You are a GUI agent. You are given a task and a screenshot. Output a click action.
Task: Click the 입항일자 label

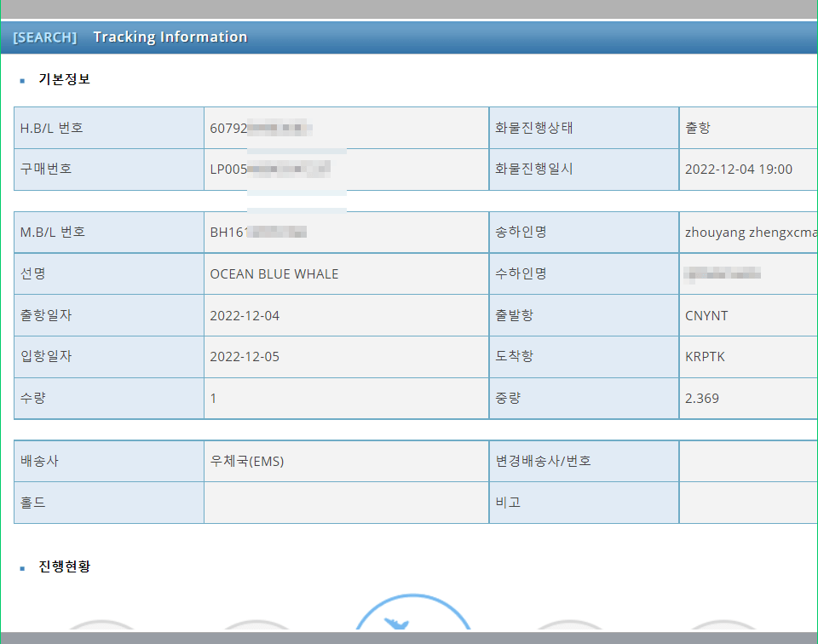tap(46, 356)
